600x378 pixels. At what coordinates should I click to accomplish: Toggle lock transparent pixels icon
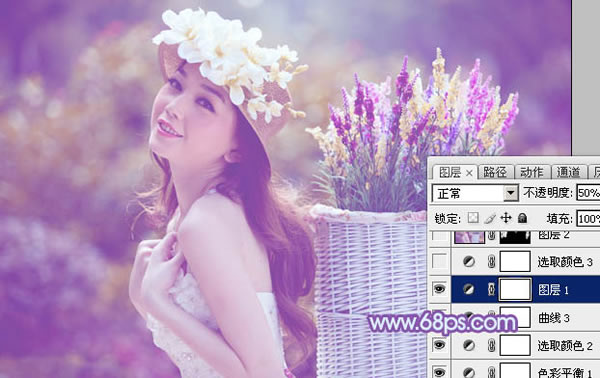click(x=473, y=218)
